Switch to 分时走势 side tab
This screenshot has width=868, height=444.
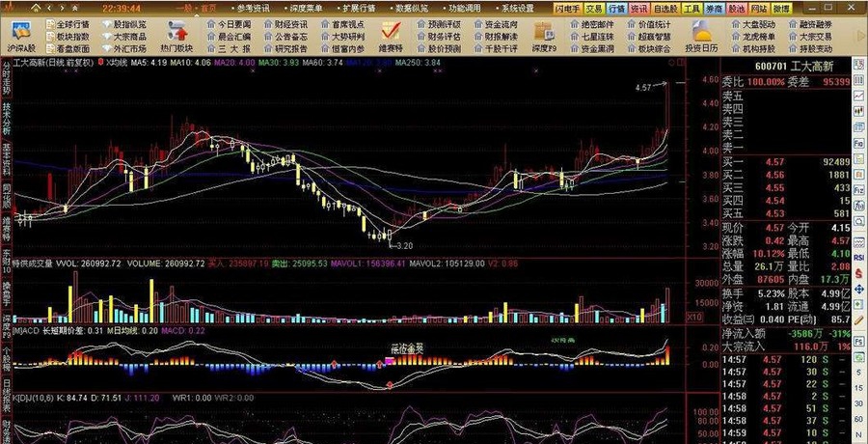coord(6,78)
